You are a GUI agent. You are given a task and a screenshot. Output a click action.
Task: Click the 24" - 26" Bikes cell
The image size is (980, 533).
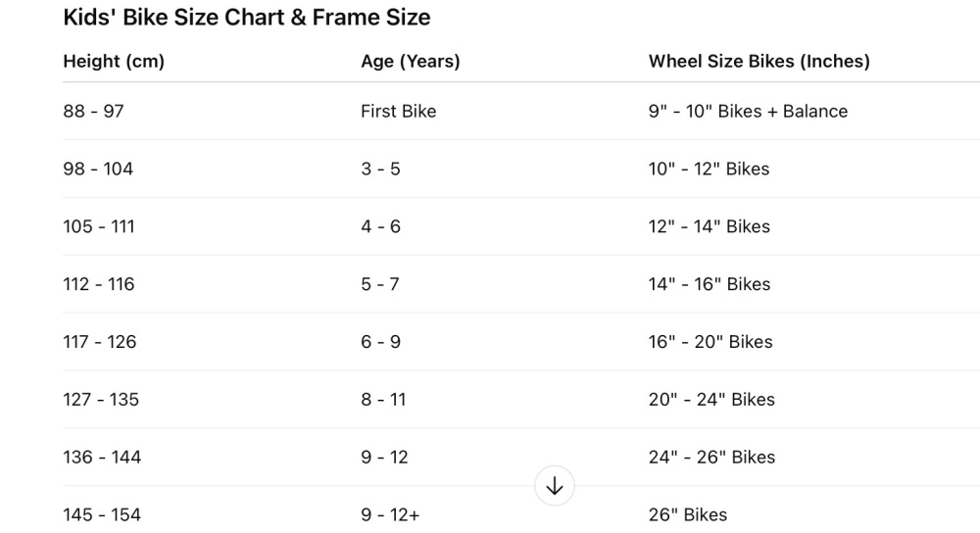(711, 458)
